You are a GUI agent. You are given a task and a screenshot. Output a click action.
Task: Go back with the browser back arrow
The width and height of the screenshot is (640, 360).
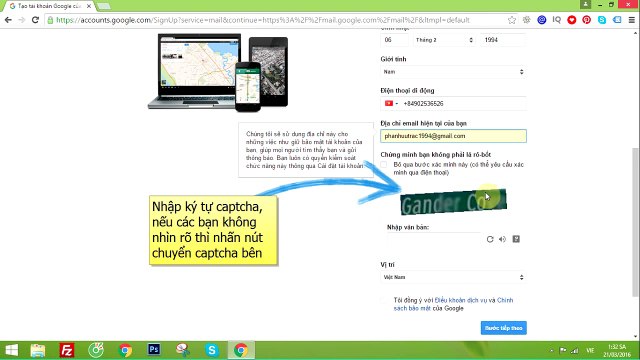point(8,20)
